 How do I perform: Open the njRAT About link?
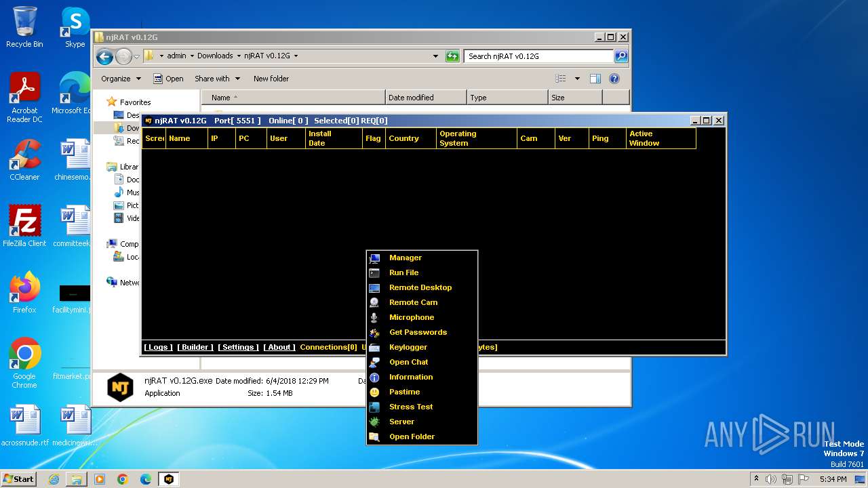click(x=279, y=347)
